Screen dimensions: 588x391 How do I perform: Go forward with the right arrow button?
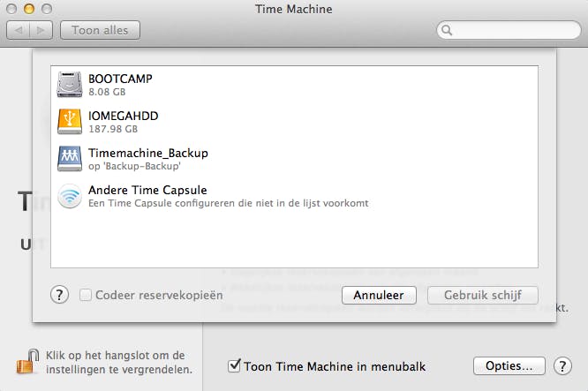coord(41,31)
